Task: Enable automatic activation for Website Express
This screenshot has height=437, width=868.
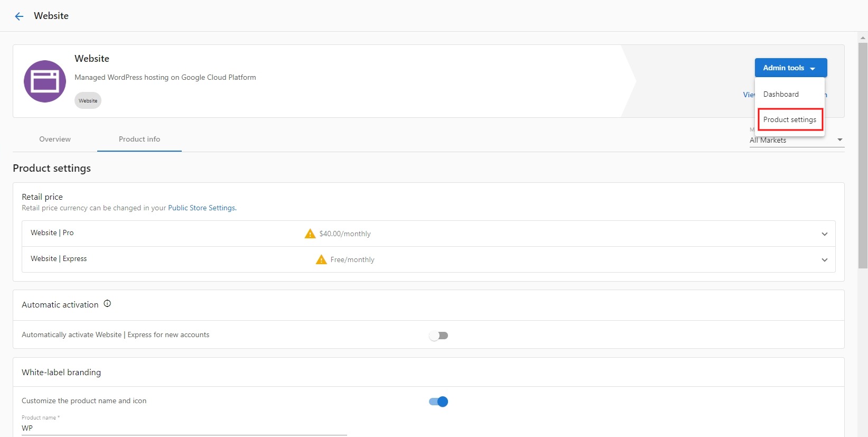Action: click(438, 336)
